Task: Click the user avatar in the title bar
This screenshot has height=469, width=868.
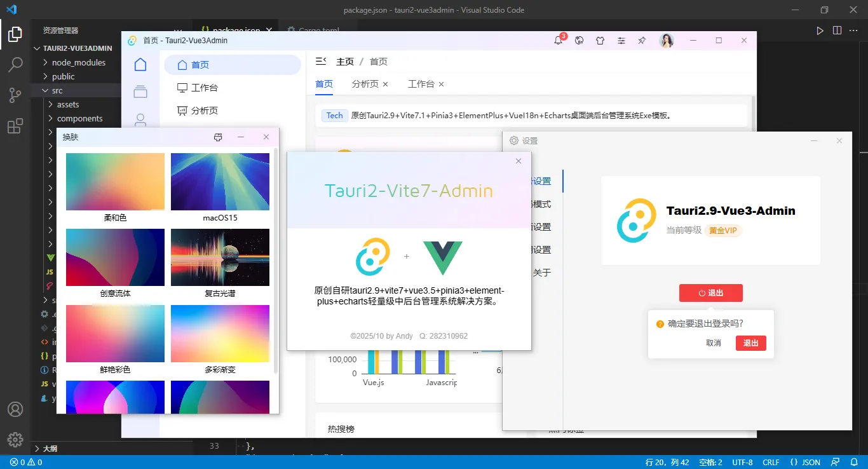Action: (666, 39)
